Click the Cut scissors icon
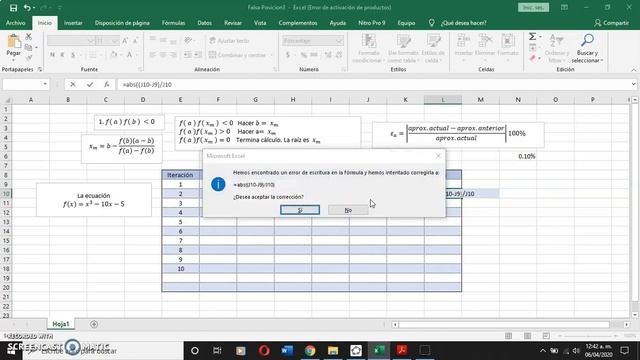Viewport: 640px width, 360px height. pyautogui.click(x=29, y=37)
